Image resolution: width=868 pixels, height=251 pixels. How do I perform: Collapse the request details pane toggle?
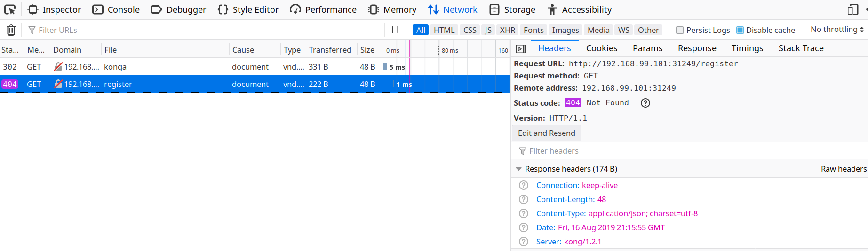[x=521, y=49]
